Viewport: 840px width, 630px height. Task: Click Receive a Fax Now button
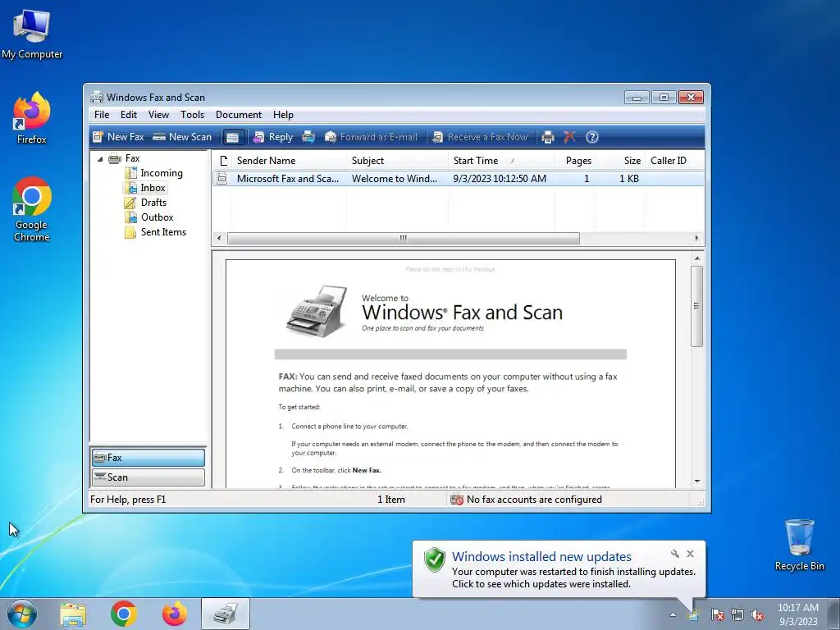tap(480, 137)
